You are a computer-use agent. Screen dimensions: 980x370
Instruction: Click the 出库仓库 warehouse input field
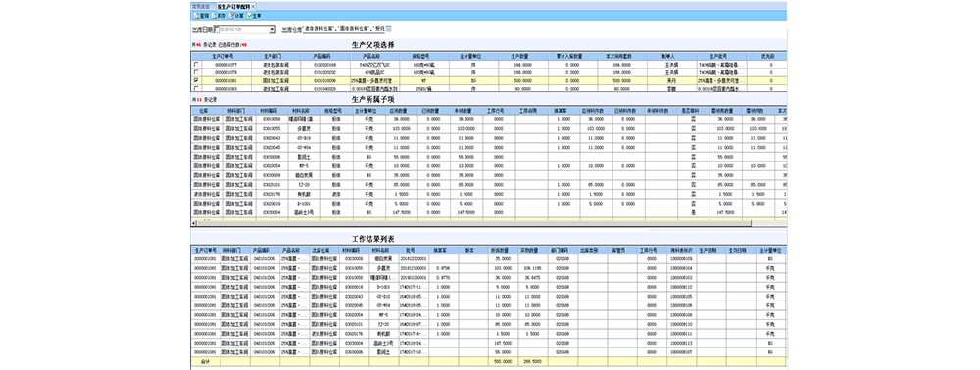(x=343, y=29)
